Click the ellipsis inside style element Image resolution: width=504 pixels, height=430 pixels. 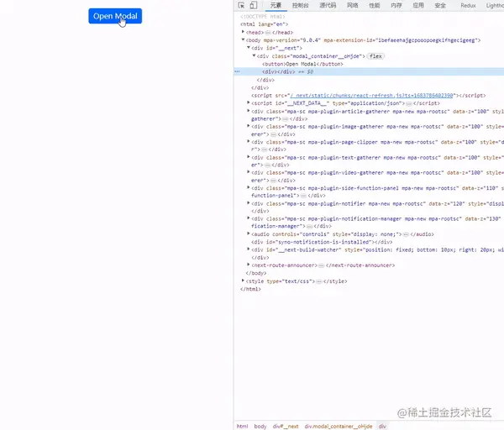[x=319, y=281]
